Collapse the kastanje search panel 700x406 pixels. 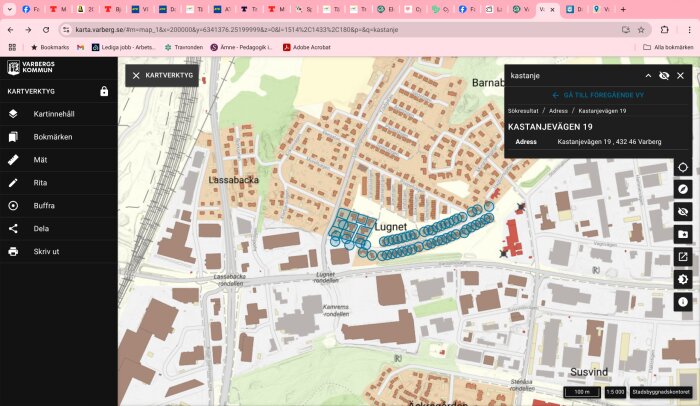pos(648,75)
